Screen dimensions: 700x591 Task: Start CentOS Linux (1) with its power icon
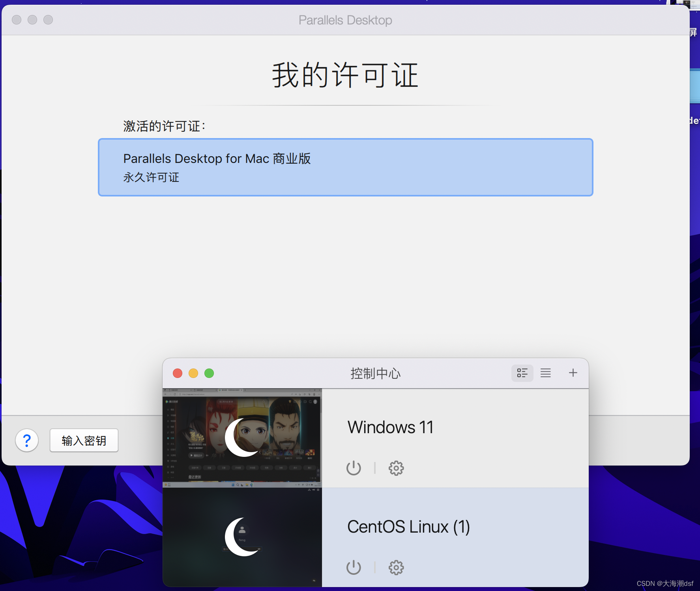[354, 567]
